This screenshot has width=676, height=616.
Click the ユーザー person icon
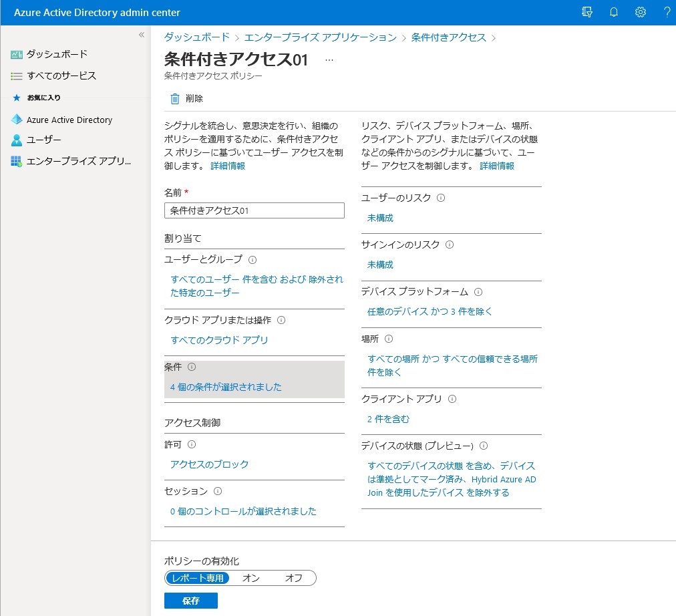17,140
